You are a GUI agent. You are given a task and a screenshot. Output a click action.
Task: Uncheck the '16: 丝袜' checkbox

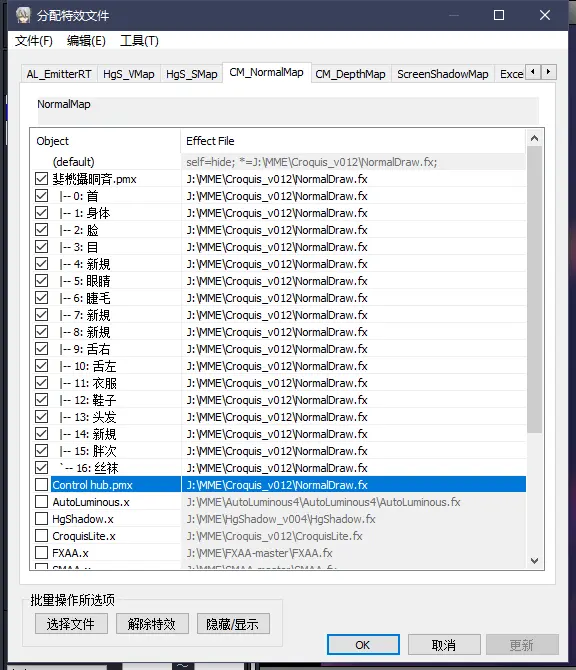(x=41, y=467)
